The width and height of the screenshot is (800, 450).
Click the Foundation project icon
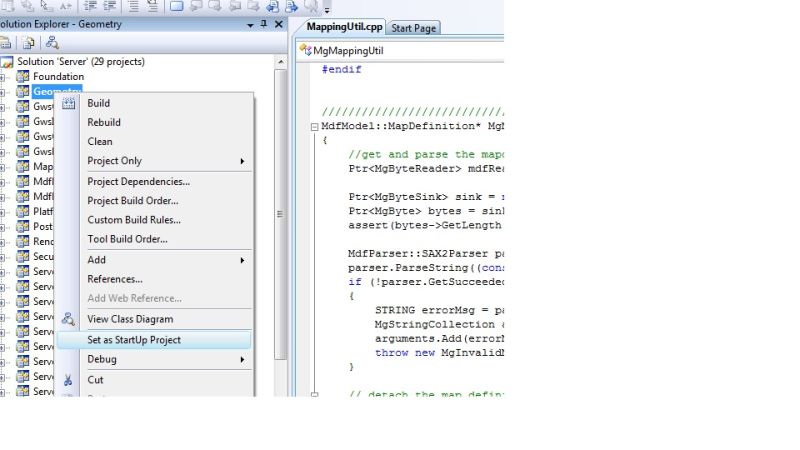(22, 77)
